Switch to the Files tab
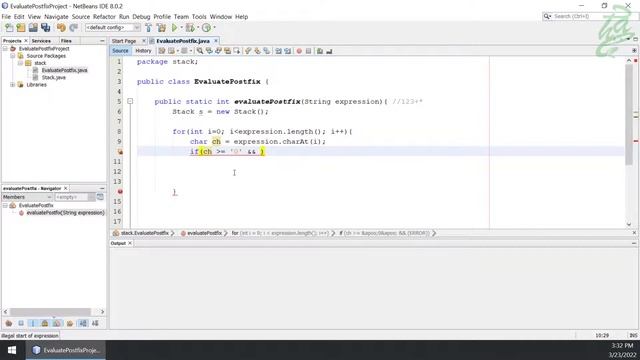 [66, 41]
